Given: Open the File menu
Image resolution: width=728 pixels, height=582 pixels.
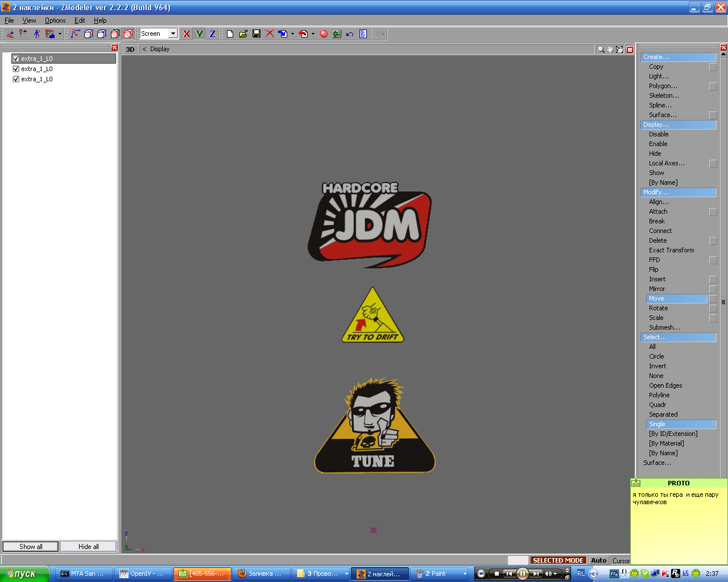Looking at the screenshot, I should pyautogui.click(x=9, y=20).
